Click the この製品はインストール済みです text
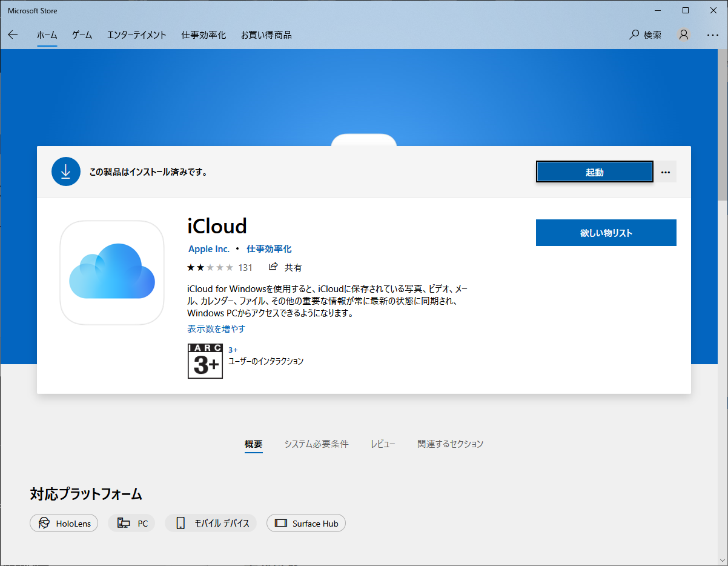 pos(148,172)
